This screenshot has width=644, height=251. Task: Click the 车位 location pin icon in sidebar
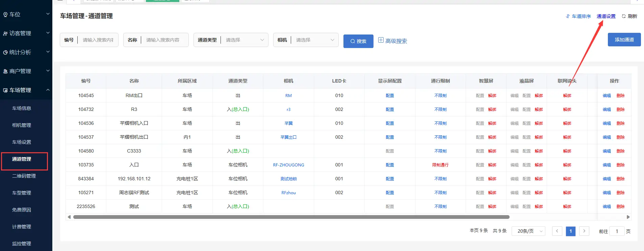coord(5,15)
